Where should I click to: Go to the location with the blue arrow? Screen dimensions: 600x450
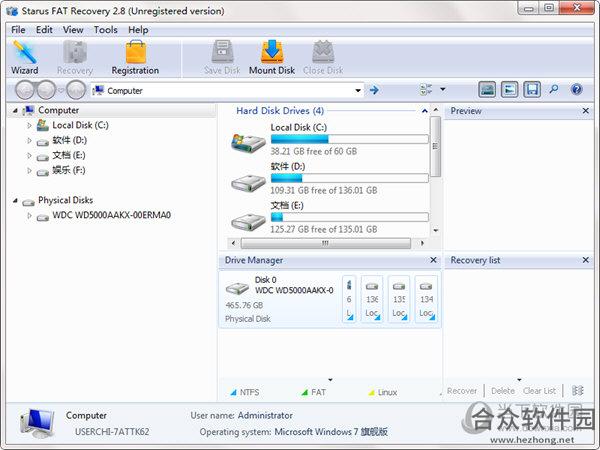point(374,90)
